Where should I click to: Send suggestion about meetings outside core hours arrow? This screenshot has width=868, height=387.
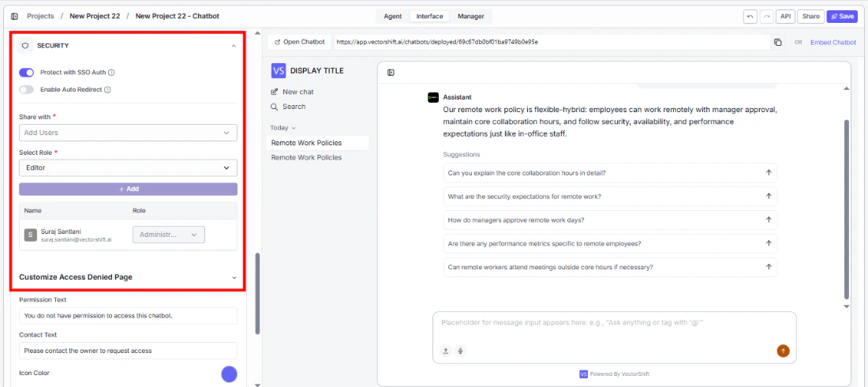[x=769, y=267]
